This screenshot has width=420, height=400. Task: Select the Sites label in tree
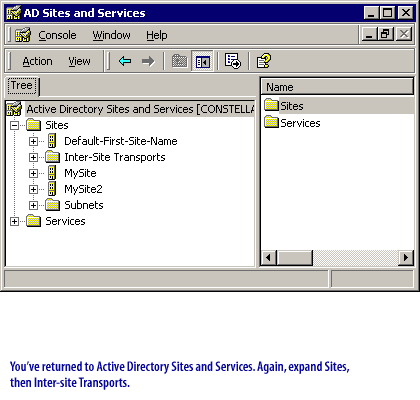(57, 125)
